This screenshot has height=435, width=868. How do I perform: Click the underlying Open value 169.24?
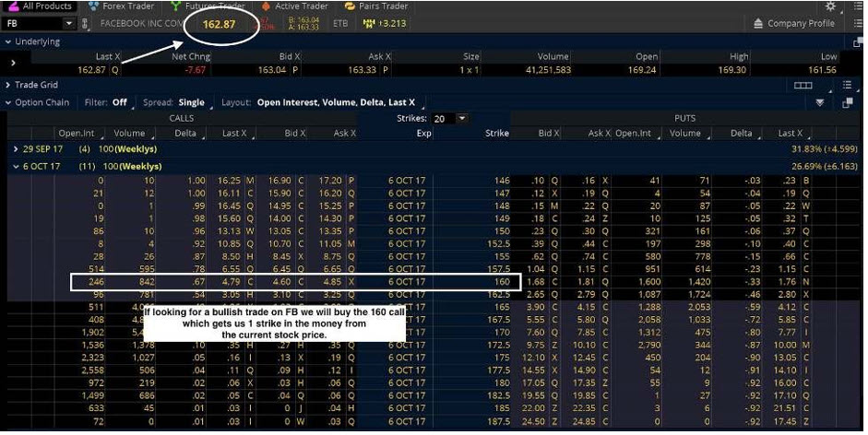(642, 70)
